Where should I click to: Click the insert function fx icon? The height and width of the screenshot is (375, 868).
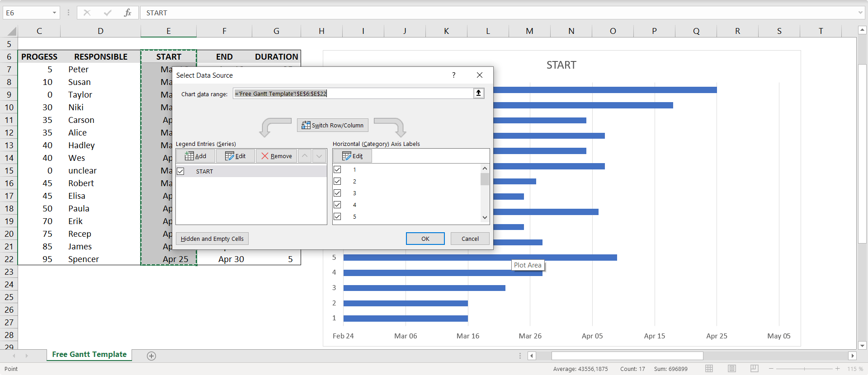(127, 13)
